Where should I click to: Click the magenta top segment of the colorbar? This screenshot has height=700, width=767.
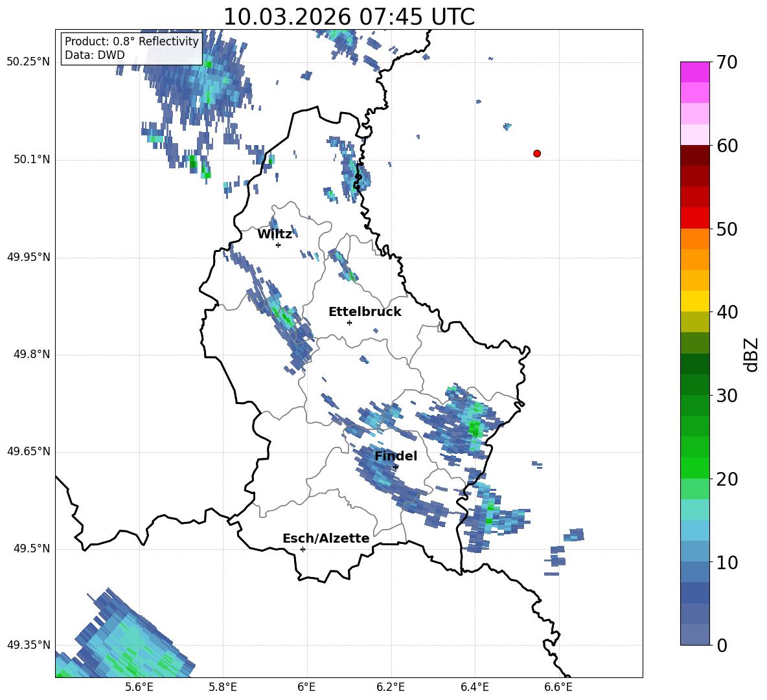click(x=694, y=72)
